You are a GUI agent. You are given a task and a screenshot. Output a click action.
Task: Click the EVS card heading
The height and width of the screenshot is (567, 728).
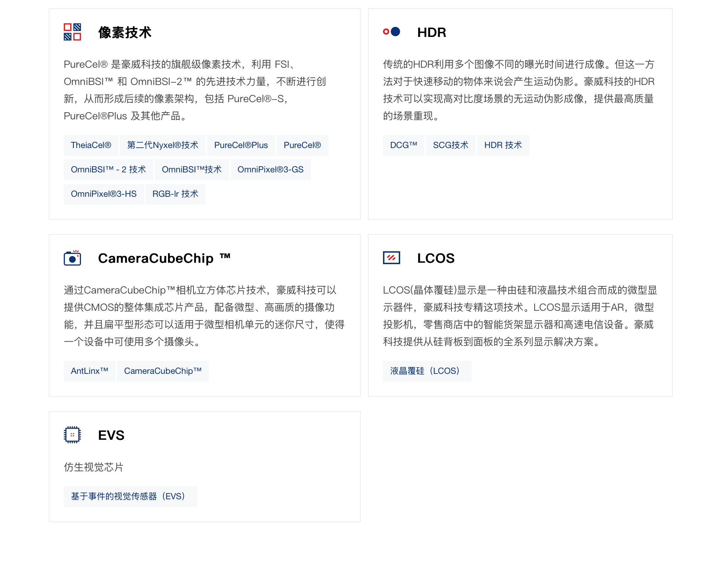click(x=111, y=435)
